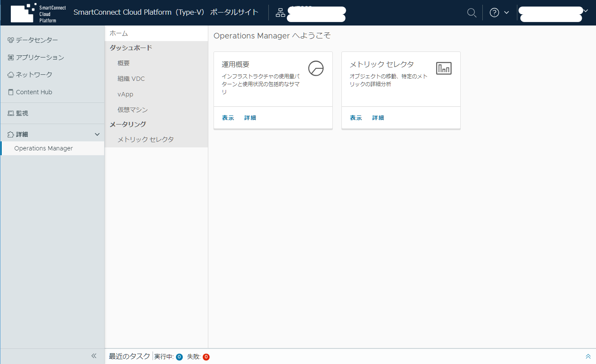The height and width of the screenshot is (364, 596).
Task: Click 詳細 on the 運用概要 card
Action: coord(250,118)
